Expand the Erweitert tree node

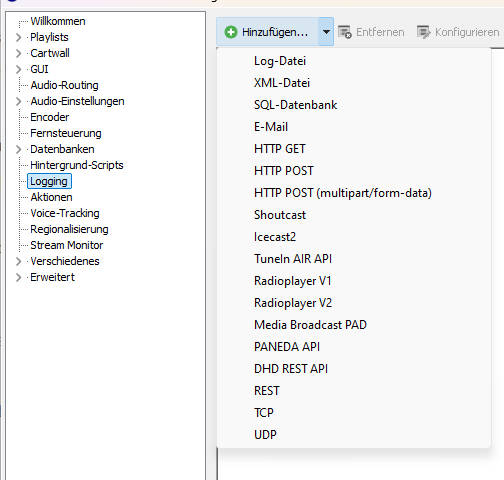(x=19, y=277)
